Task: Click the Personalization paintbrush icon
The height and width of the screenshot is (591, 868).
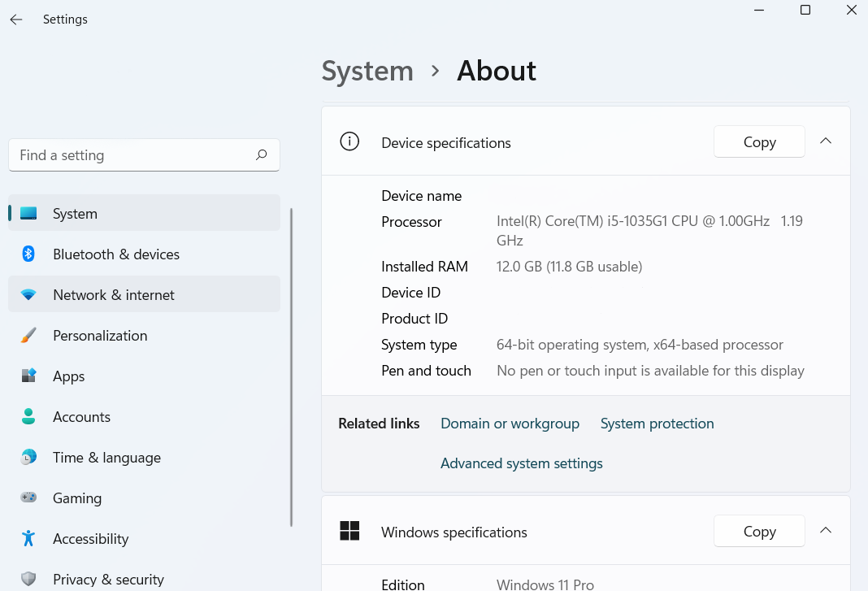Action: (x=28, y=335)
